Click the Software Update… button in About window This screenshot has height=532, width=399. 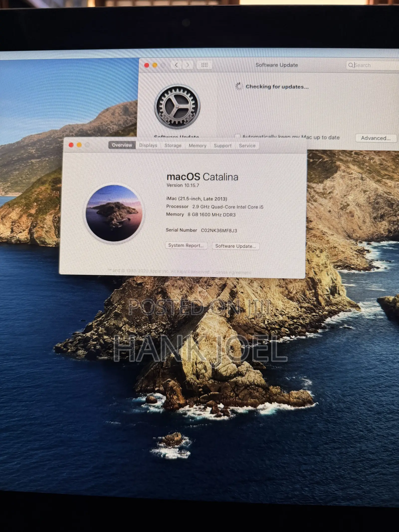pyautogui.click(x=236, y=246)
